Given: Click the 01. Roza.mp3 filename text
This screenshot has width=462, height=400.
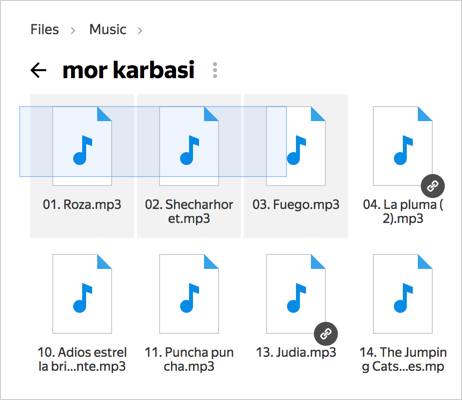Looking at the screenshot, I should [82, 204].
